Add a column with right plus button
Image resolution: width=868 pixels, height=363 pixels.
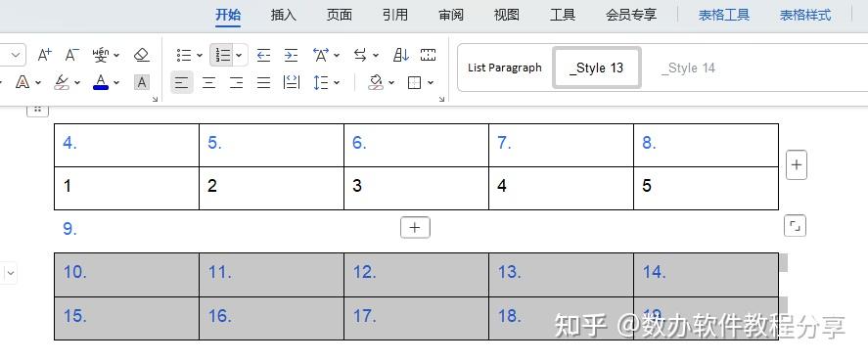(796, 165)
